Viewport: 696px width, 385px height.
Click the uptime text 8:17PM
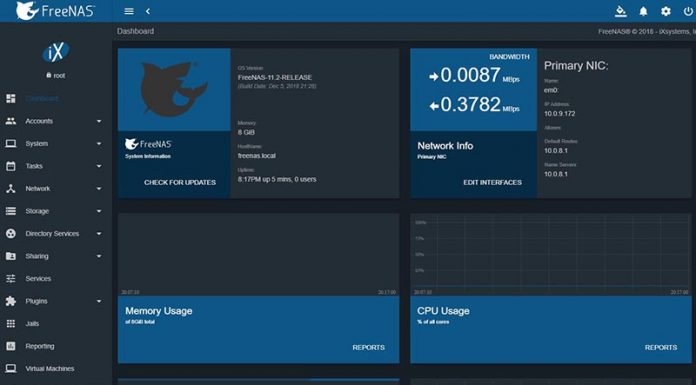point(277,179)
